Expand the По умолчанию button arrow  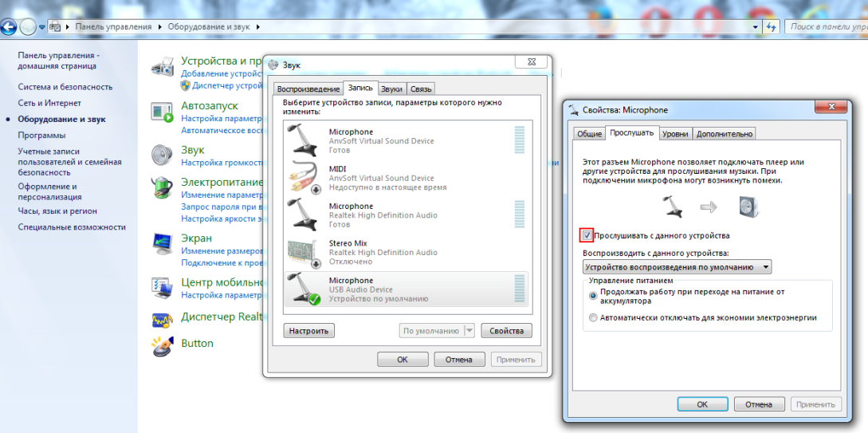pyautogui.click(x=469, y=331)
